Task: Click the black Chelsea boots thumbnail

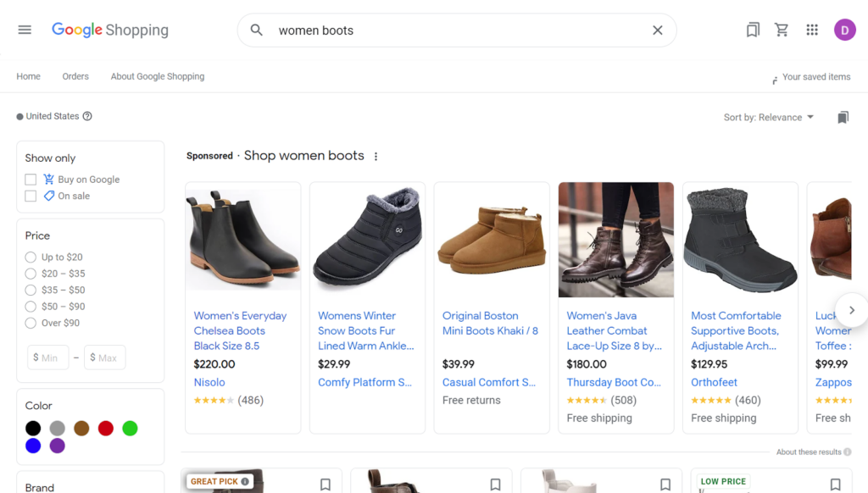Action: pos(243,240)
